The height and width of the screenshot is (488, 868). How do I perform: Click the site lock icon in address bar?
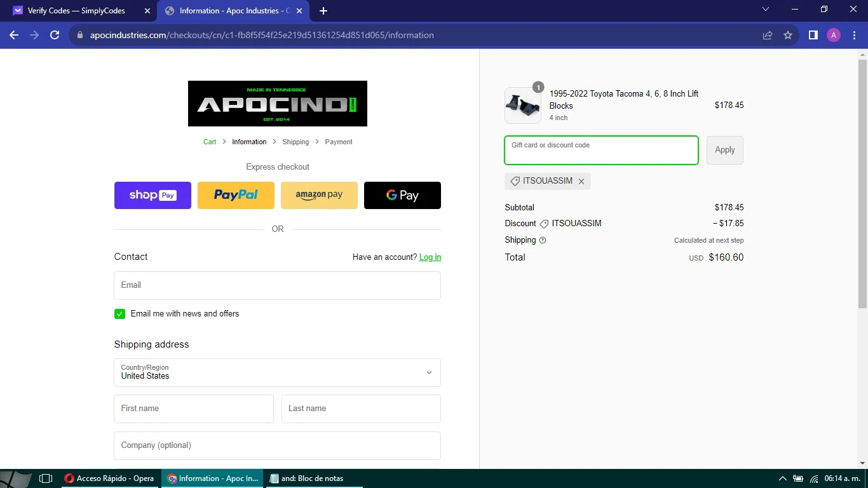tap(80, 36)
